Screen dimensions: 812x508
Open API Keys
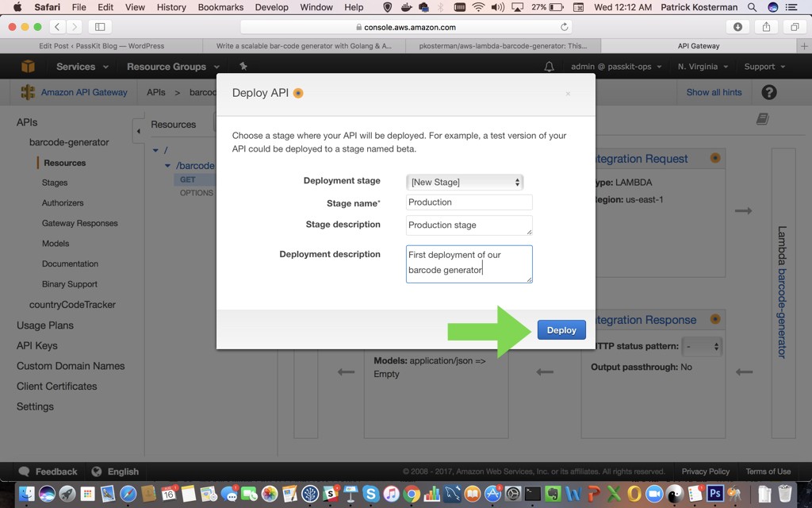coord(36,346)
